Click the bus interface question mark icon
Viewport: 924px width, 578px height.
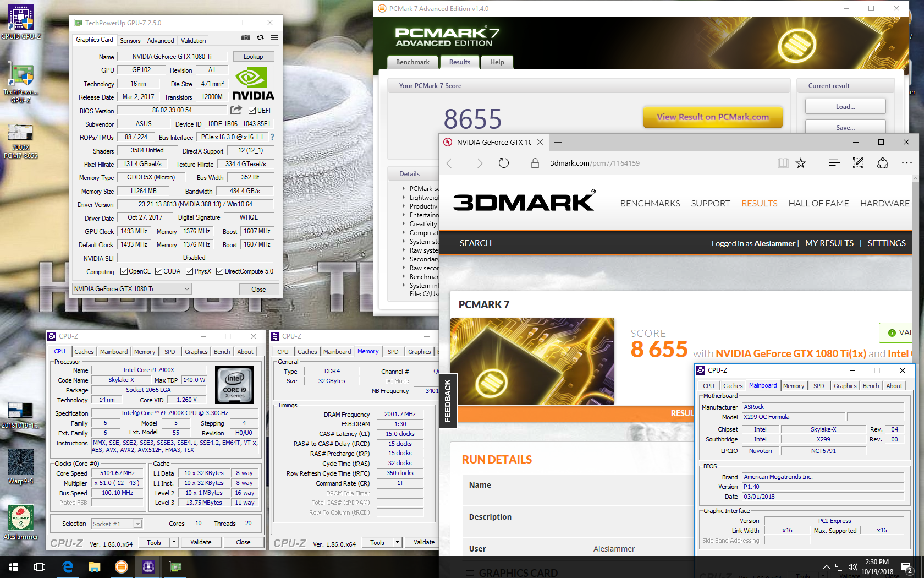272,137
